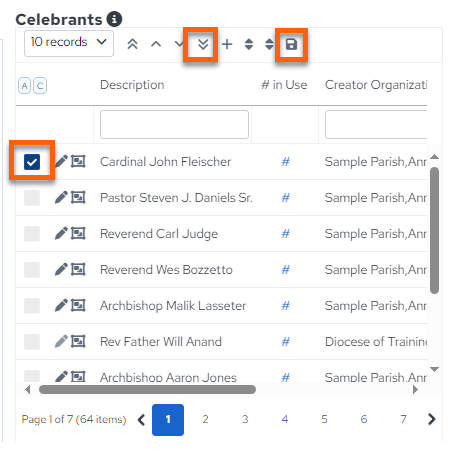Toggle the A filter button in header
Image resolution: width=456 pixels, height=451 pixels.
click(24, 86)
